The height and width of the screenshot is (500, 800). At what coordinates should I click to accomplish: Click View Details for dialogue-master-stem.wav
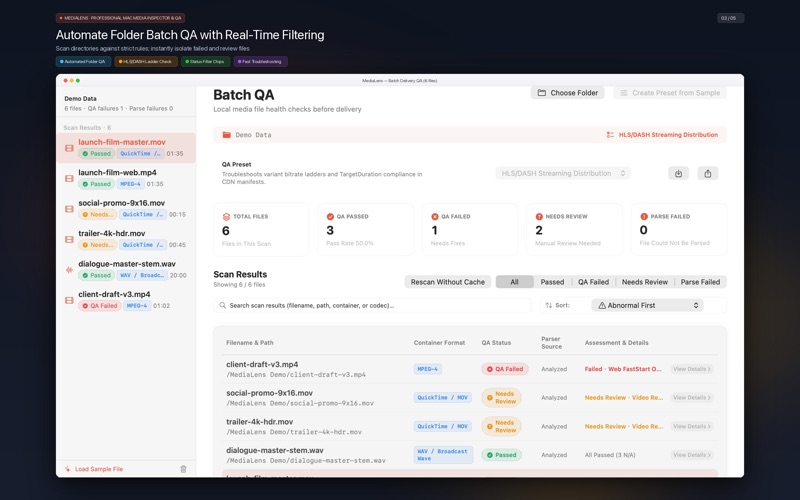point(692,455)
